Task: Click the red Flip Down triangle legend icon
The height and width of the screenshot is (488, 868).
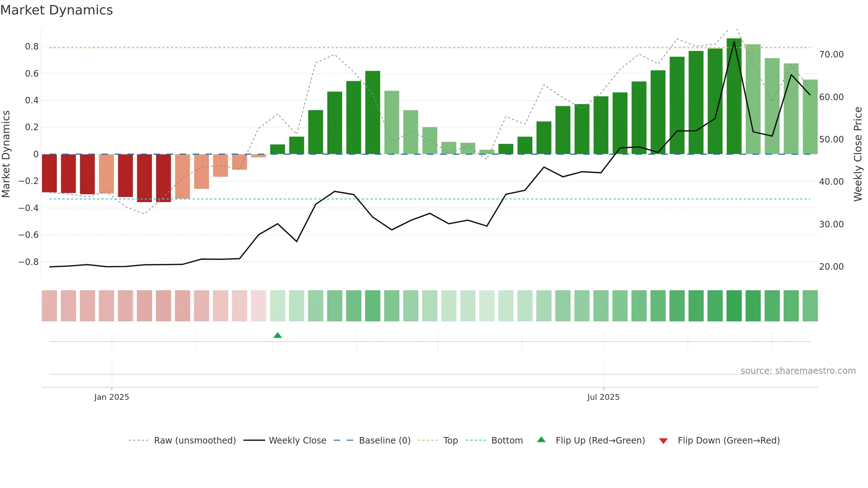Action: coord(663,441)
